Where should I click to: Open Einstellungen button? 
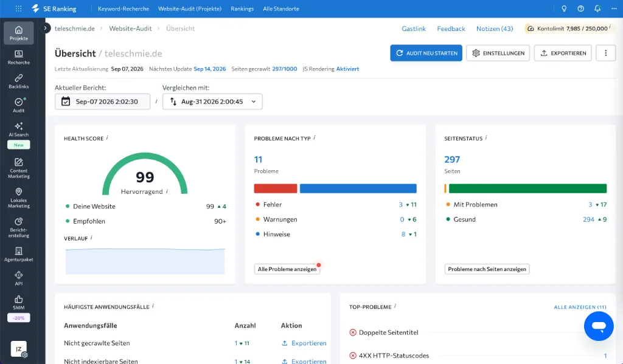pyautogui.click(x=498, y=53)
